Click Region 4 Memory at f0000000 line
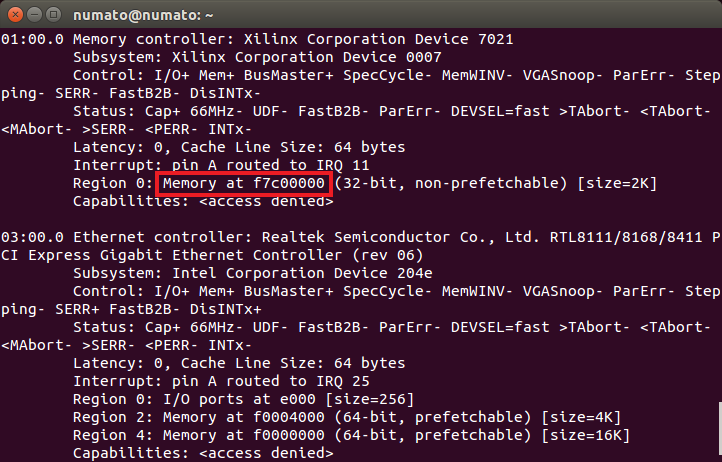 click(x=350, y=435)
